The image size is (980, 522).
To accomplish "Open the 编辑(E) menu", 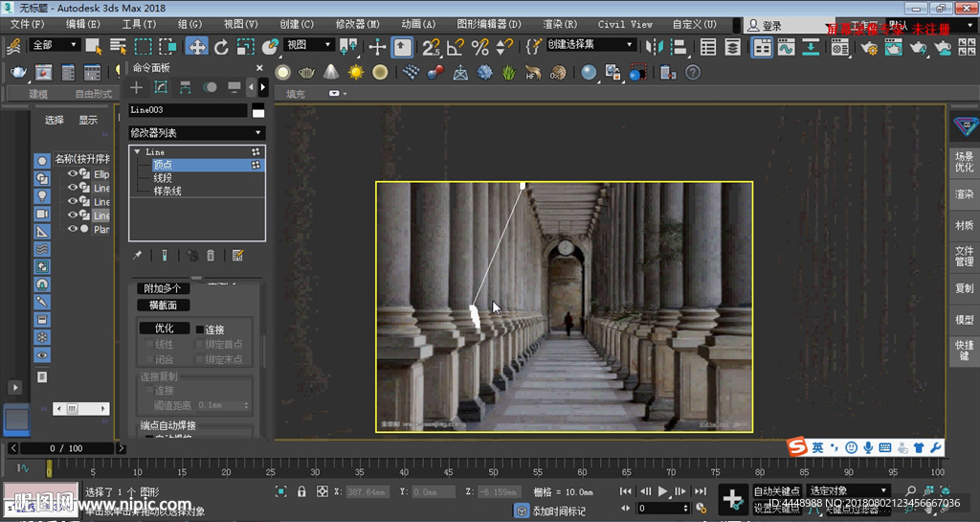I will [x=83, y=24].
